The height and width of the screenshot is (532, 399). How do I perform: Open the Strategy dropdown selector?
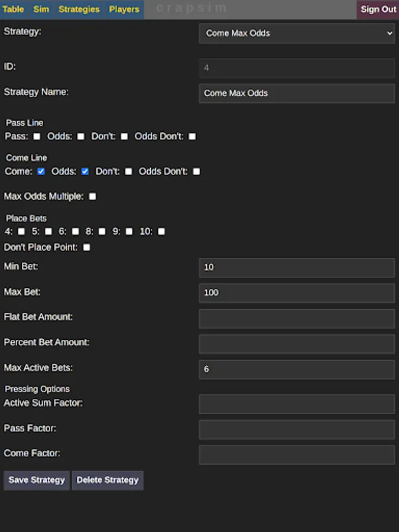(x=296, y=34)
